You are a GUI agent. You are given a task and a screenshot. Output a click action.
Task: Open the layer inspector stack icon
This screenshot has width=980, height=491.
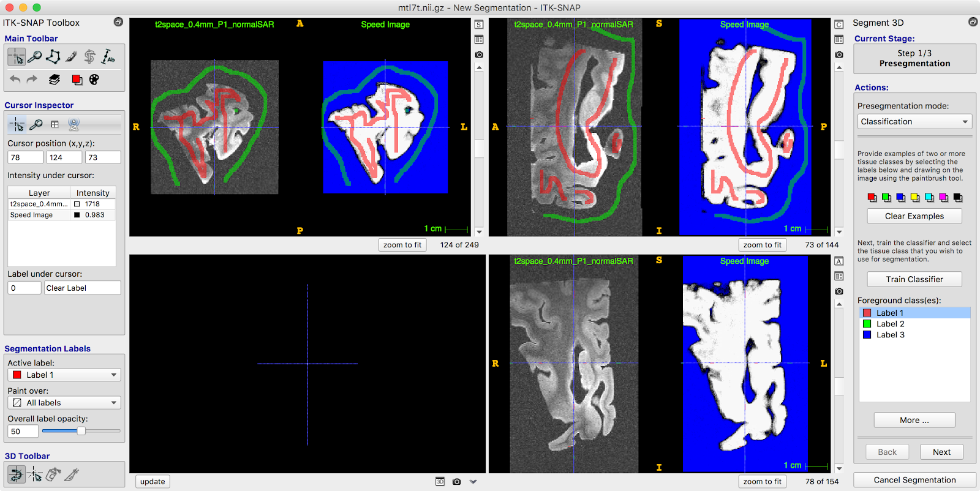(55, 80)
